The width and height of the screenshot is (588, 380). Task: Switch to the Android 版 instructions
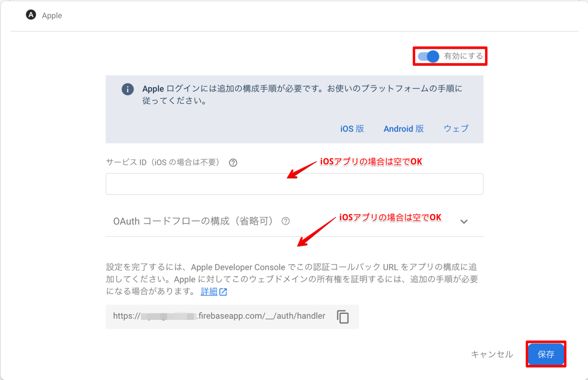point(403,129)
